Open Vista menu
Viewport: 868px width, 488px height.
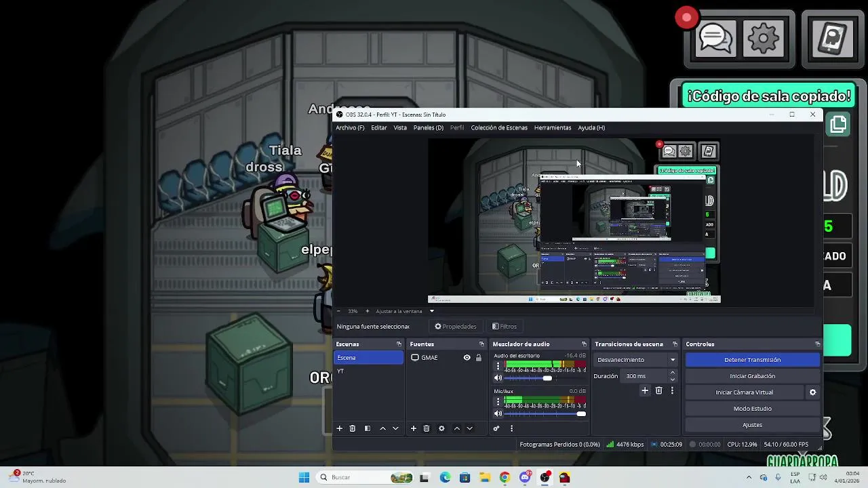(400, 127)
